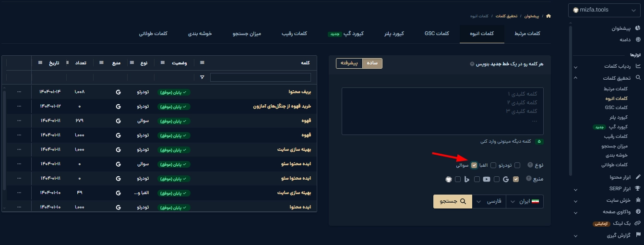Open the نوع column menu icon in table
644x245 pixels.
point(131,62)
